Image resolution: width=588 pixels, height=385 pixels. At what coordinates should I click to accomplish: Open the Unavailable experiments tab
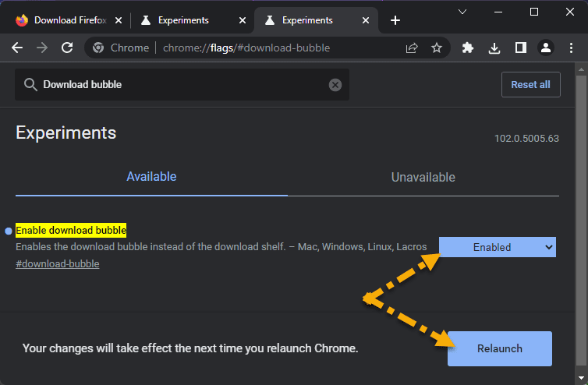tap(423, 177)
